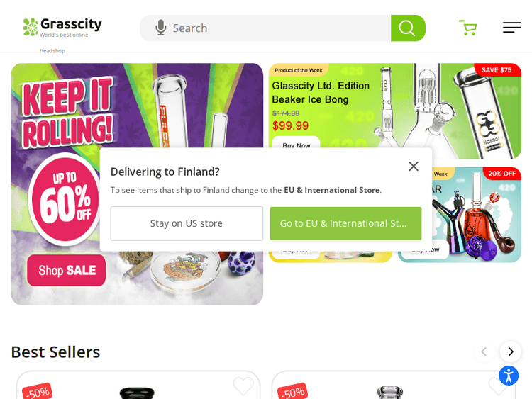Image resolution: width=532 pixels, height=399 pixels.
Task: Open the shopping cart
Action: click(x=468, y=28)
